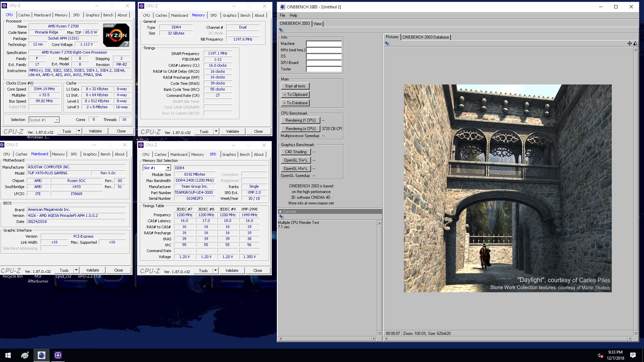
Task: Click the CPU-Z icon in the taskbar
Action: pyautogui.click(x=58, y=355)
